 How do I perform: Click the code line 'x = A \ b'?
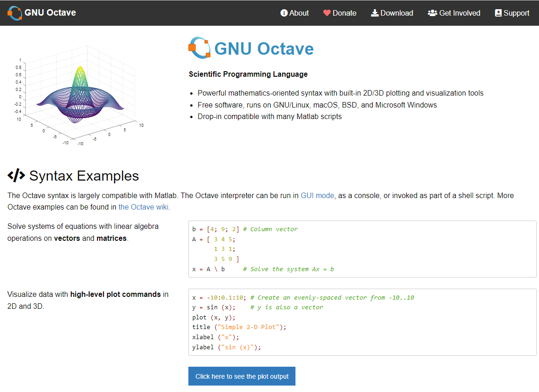click(x=209, y=269)
